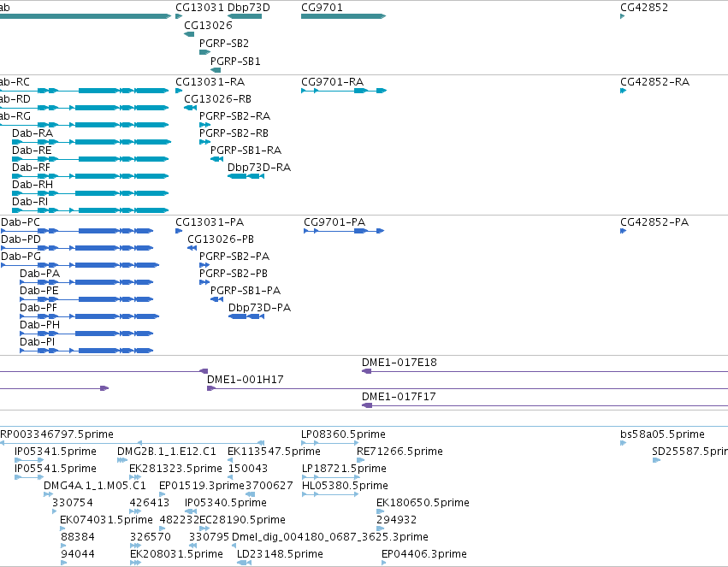Click BAC clone DME1-001H17
The height and width of the screenshot is (567, 728).
pyautogui.click(x=246, y=380)
